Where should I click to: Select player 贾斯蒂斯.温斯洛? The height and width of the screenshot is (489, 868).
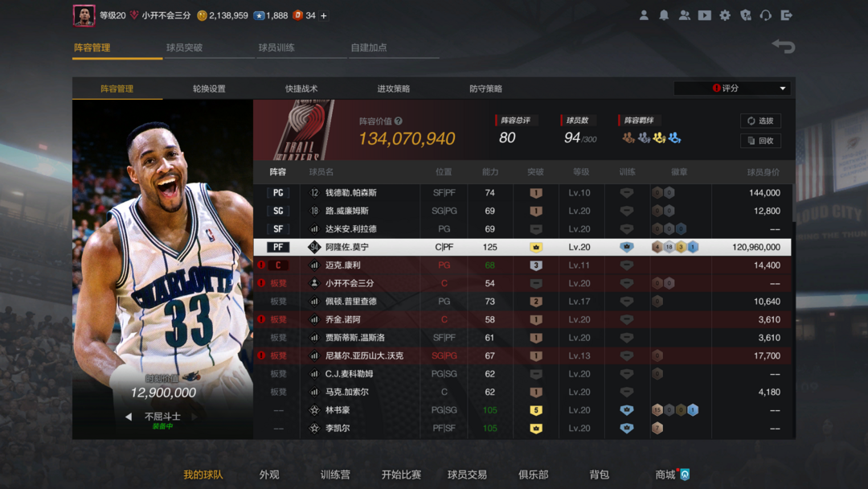coord(355,338)
